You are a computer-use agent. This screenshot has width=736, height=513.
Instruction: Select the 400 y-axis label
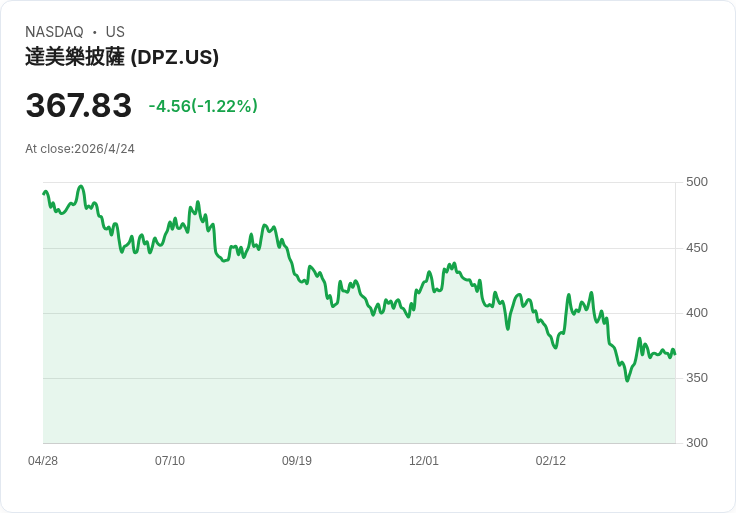[x=697, y=313]
